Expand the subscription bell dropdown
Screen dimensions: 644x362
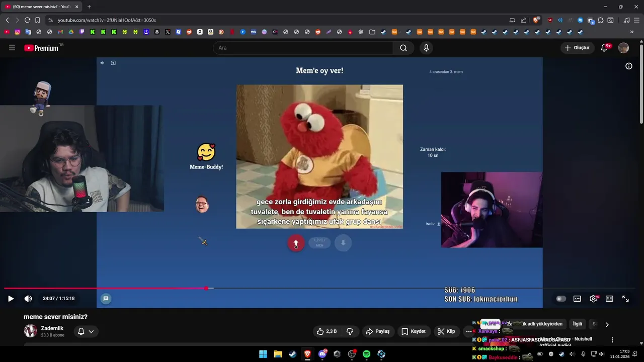86,331
